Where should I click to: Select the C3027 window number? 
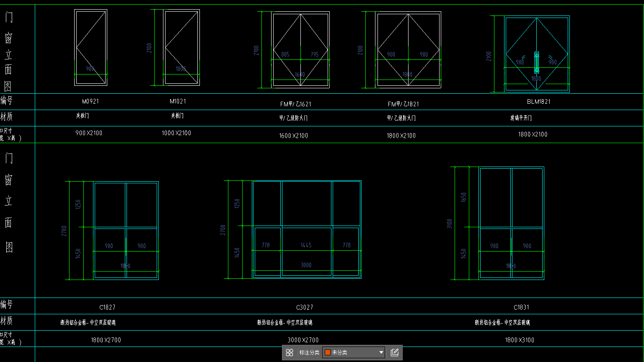(x=305, y=307)
